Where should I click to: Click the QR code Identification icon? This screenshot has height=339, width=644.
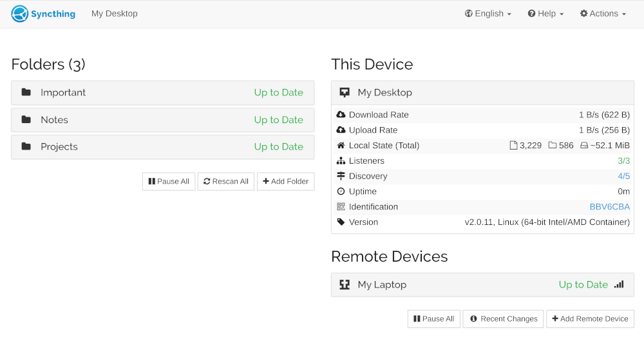341,207
